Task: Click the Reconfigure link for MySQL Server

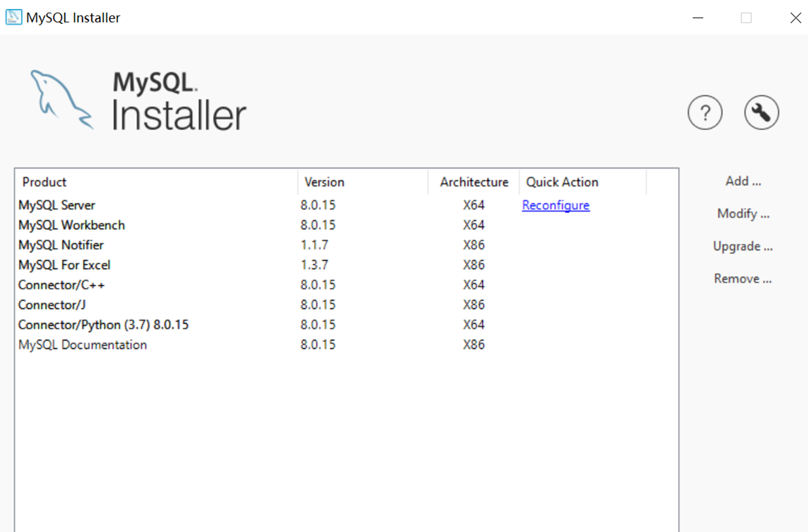Action: click(556, 205)
